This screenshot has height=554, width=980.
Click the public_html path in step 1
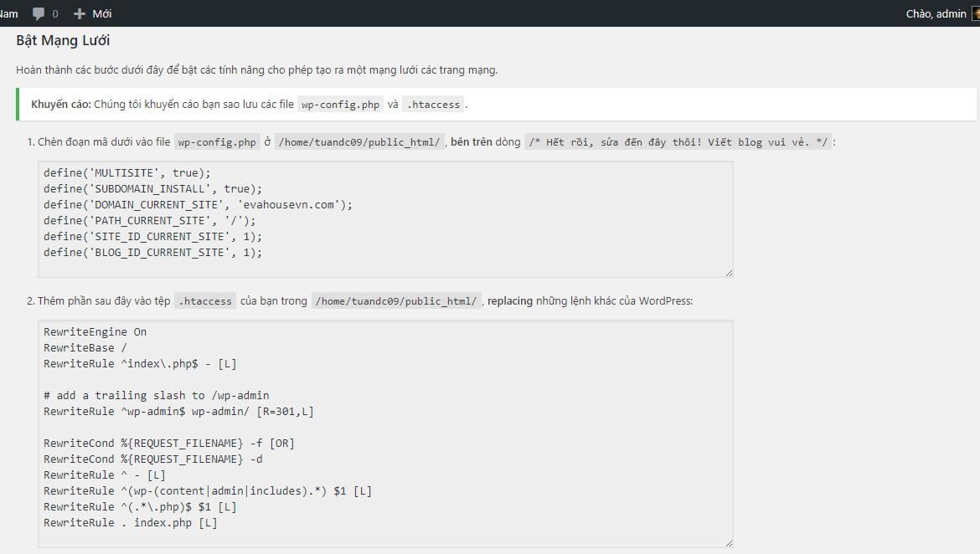pyautogui.click(x=359, y=142)
